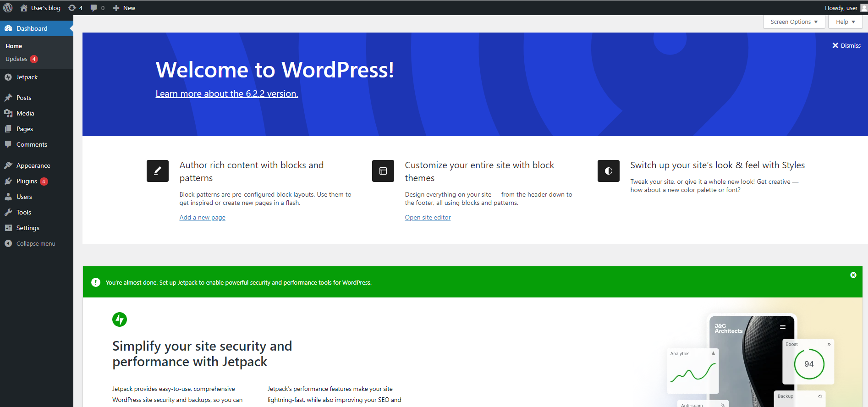Click Collapse menu text
The height and width of the screenshot is (407, 868).
click(x=36, y=243)
